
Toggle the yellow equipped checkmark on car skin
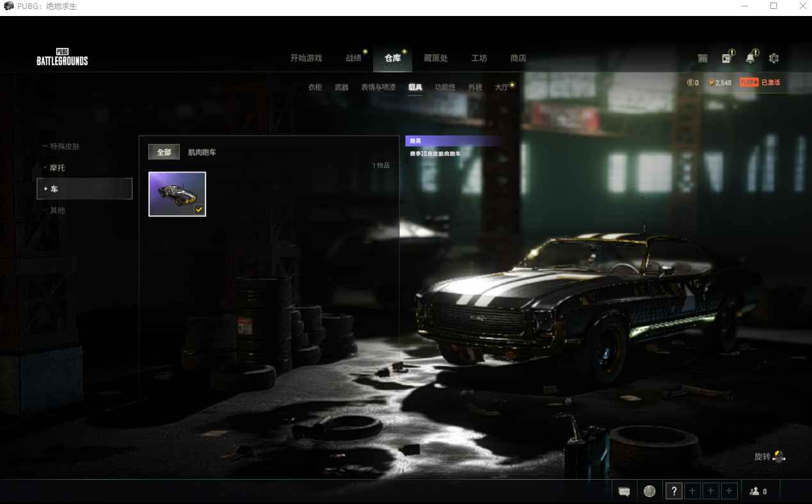[199, 209]
